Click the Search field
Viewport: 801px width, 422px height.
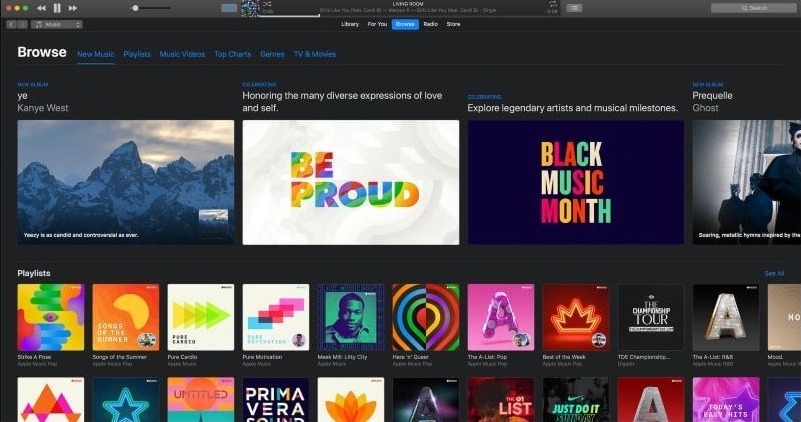754,8
